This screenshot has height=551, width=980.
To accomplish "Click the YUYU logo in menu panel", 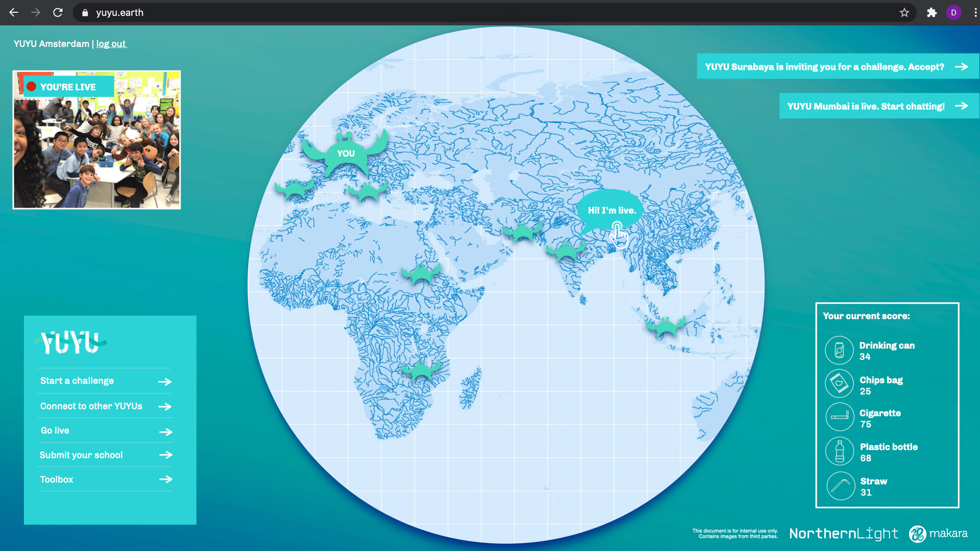I will tap(70, 342).
